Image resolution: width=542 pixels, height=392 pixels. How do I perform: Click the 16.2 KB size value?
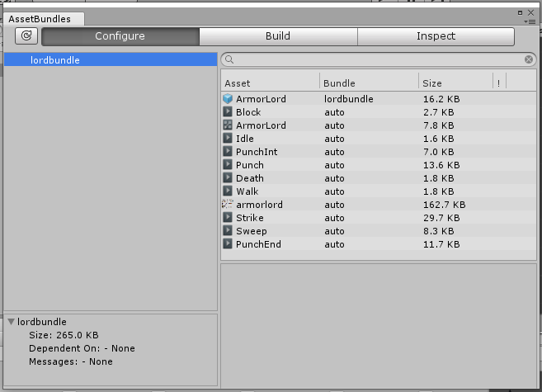441,99
